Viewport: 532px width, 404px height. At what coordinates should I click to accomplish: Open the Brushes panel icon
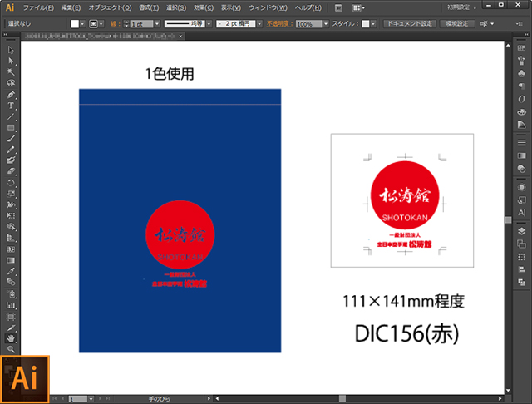point(521,61)
